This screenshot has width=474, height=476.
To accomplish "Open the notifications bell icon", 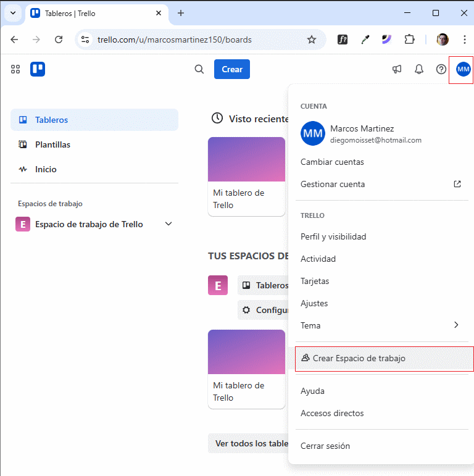I will pyautogui.click(x=419, y=69).
